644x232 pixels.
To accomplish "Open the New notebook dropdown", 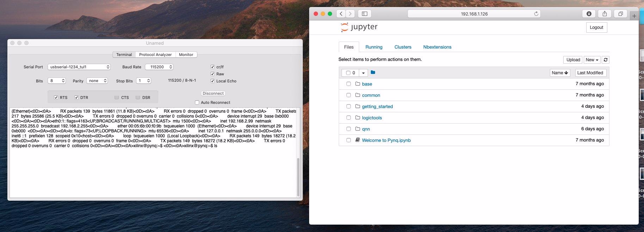I will 592,60.
